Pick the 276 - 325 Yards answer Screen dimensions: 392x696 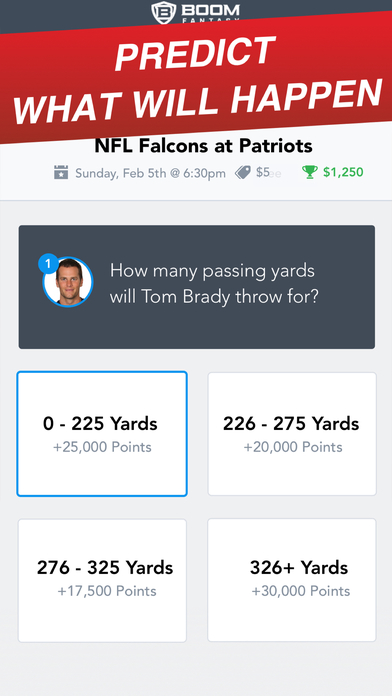[x=102, y=580]
